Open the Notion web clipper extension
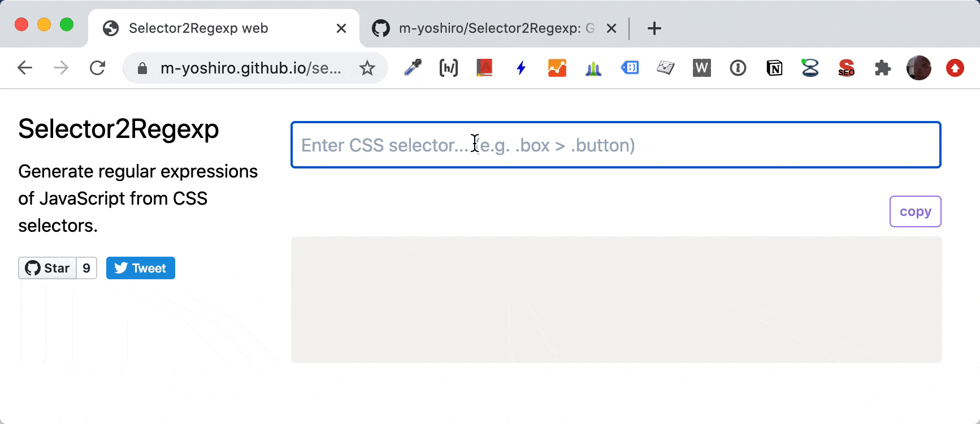Screen dimensions: 980x424 pos(774,68)
